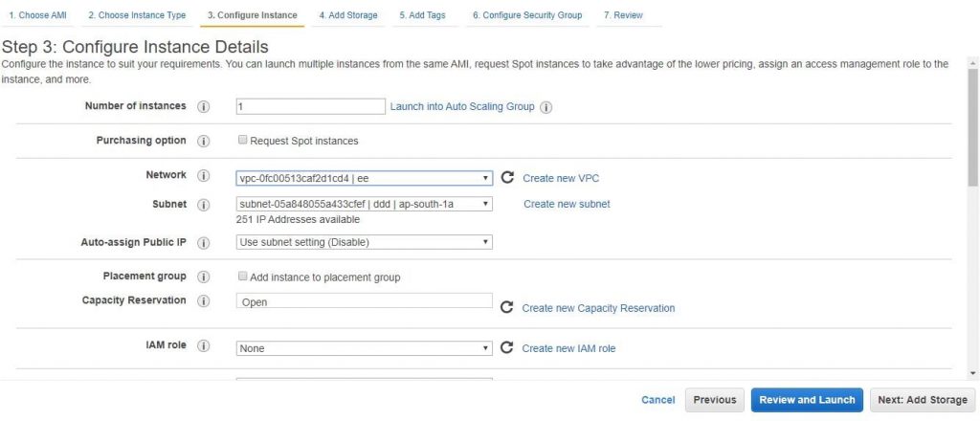This screenshot has height=421, width=980.
Task: Open the IAM role dropdown
Action: click(x=365, y=348)
